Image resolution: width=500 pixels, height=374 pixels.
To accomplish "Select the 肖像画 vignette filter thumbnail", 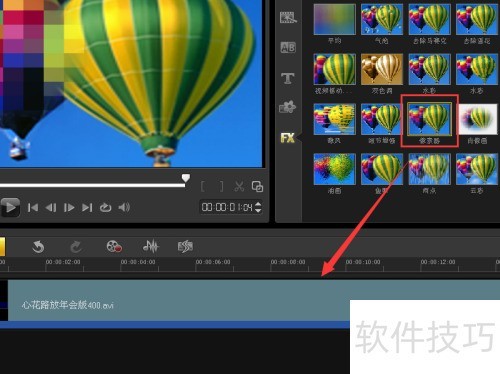I will click(477, 119).
